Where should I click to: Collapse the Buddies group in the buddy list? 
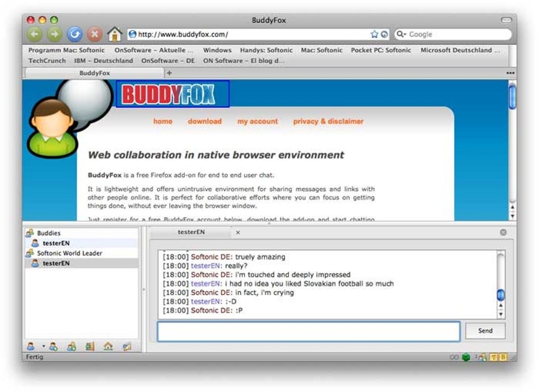pos(30,233)
